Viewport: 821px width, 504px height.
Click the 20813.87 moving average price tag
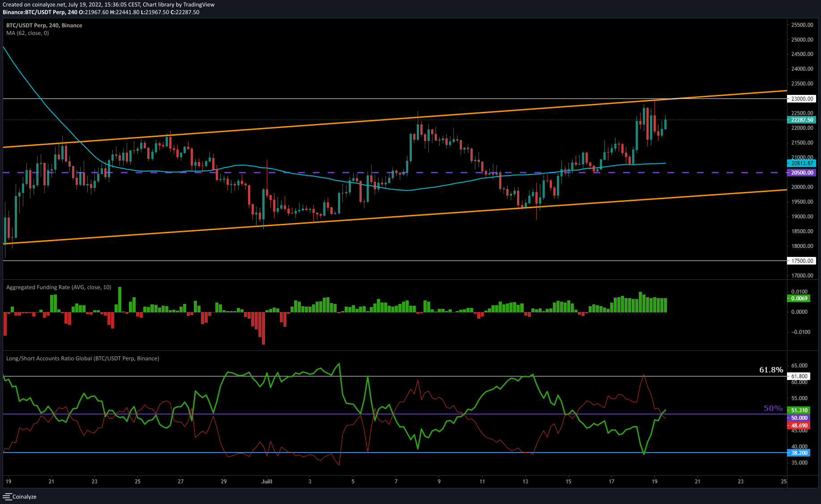(x=801, y=163)
